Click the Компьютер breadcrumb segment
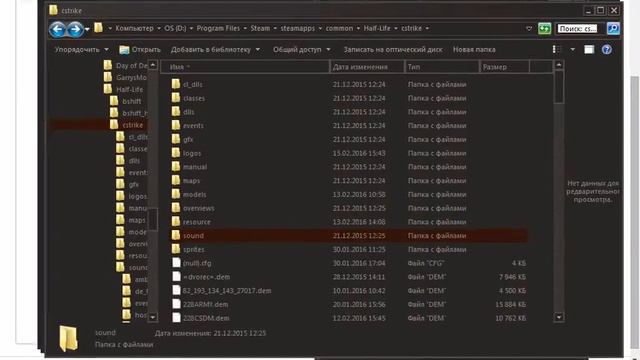 tap(134, 28)
